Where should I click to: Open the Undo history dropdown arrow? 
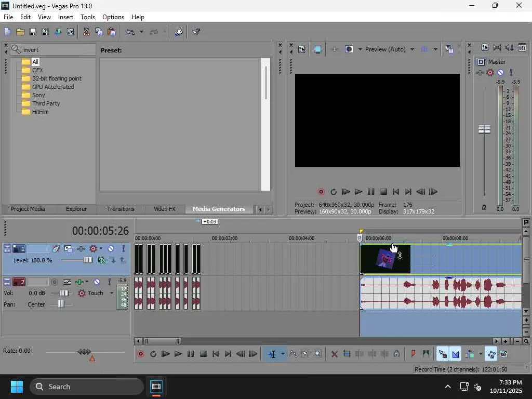[x=141, y=32]
